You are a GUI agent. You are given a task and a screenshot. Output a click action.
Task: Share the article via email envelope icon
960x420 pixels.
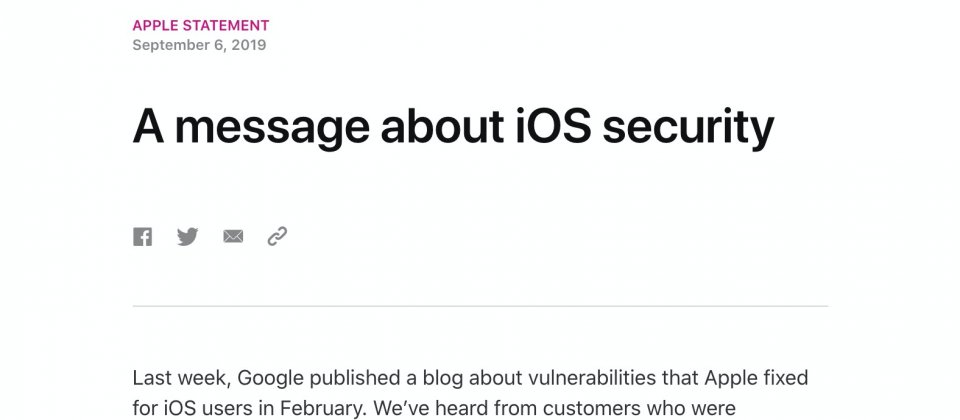point(233,236)
